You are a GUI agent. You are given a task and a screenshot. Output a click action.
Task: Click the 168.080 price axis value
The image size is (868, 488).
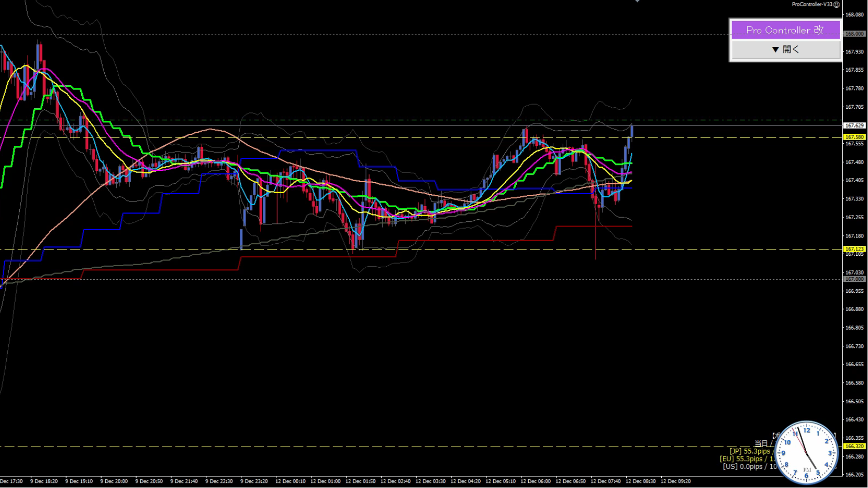[854, 15]
